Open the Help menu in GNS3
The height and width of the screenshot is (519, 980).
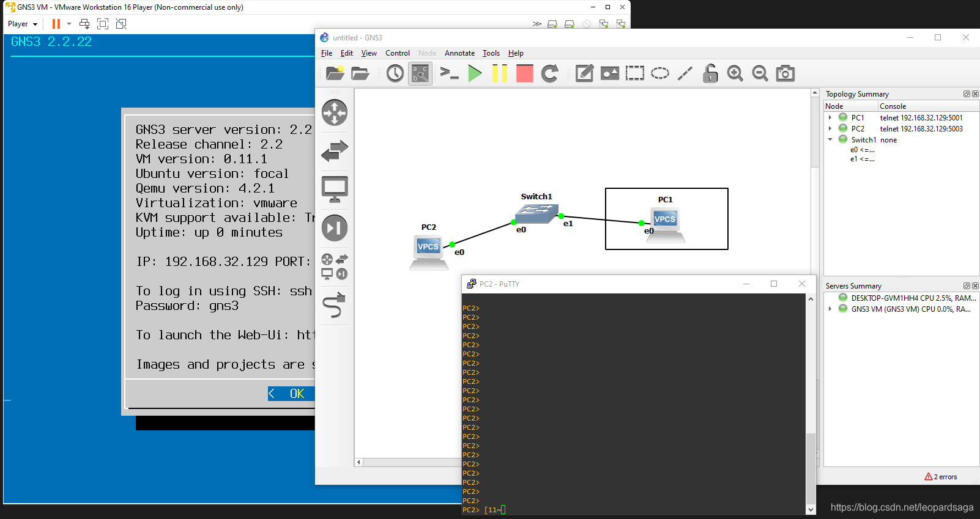[x=516, y=53]
